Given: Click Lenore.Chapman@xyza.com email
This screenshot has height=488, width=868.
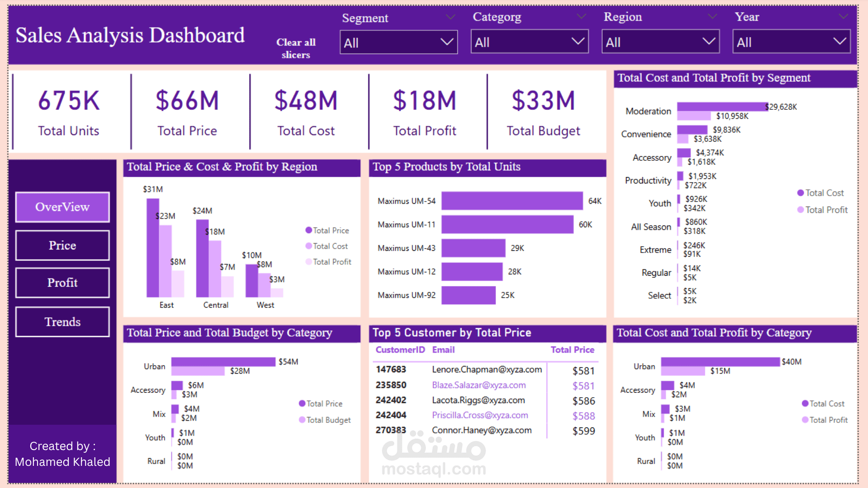Looking at the screenshot, I should pyautogui.click(x=487, y=370).
